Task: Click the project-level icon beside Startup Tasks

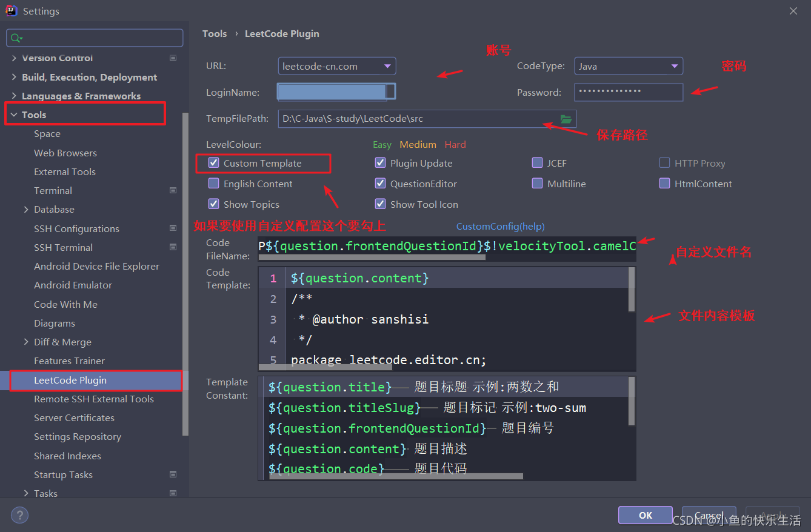Action: 173,474
